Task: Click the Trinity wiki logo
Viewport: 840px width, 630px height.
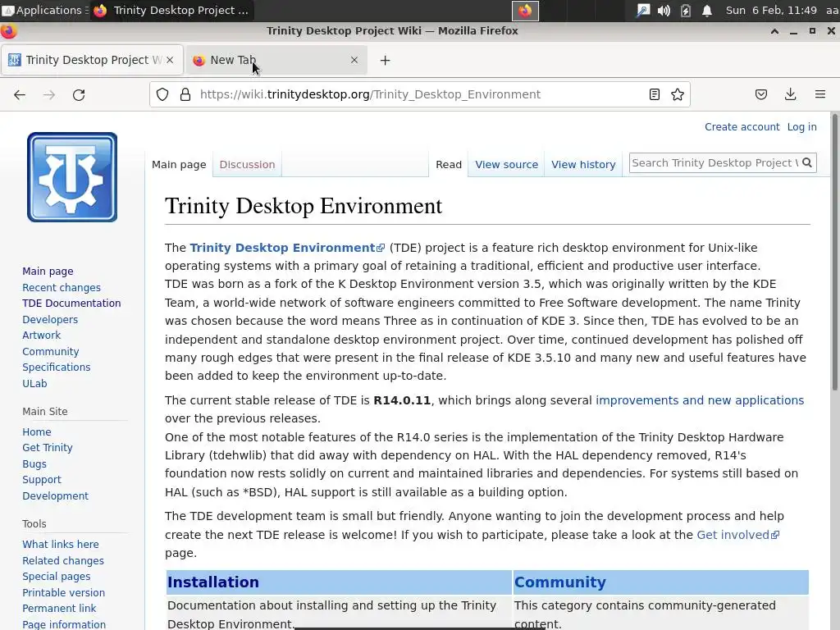Action: 72,177
